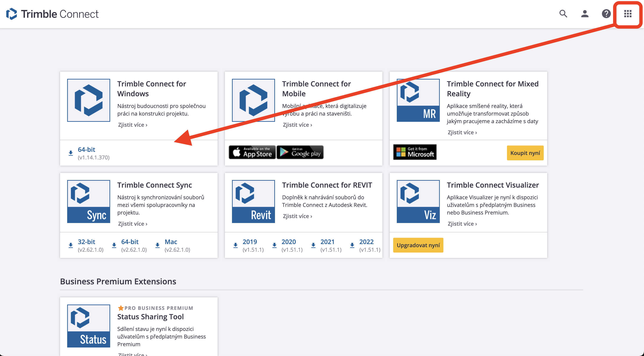Click the Mixed Reality MR product icon
The height and width of the screenshot is (356, 644).
click(418, 100)
